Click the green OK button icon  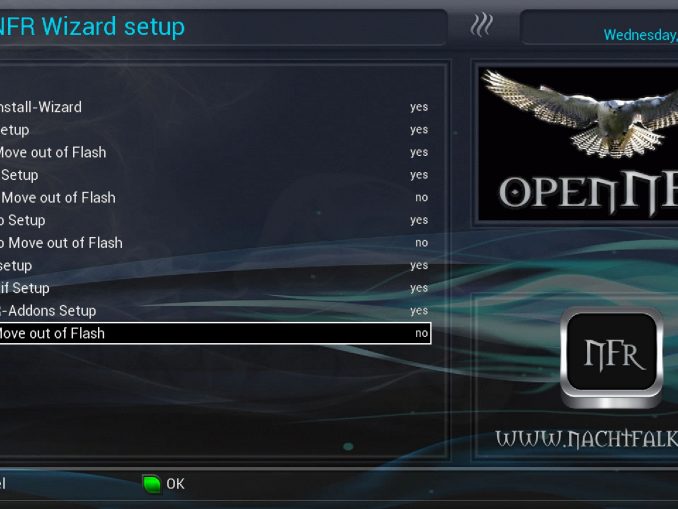tap(151, 484)
